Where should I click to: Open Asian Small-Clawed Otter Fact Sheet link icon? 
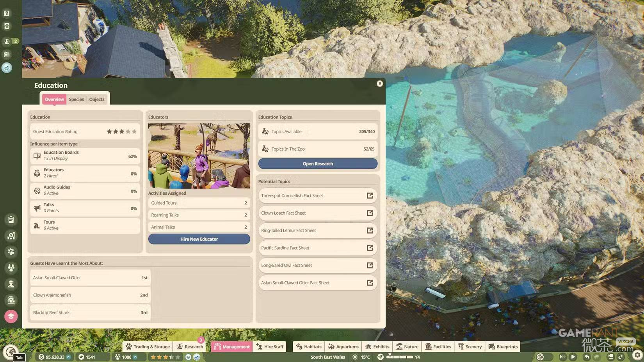pyautogui.click(x=370, y=283)
